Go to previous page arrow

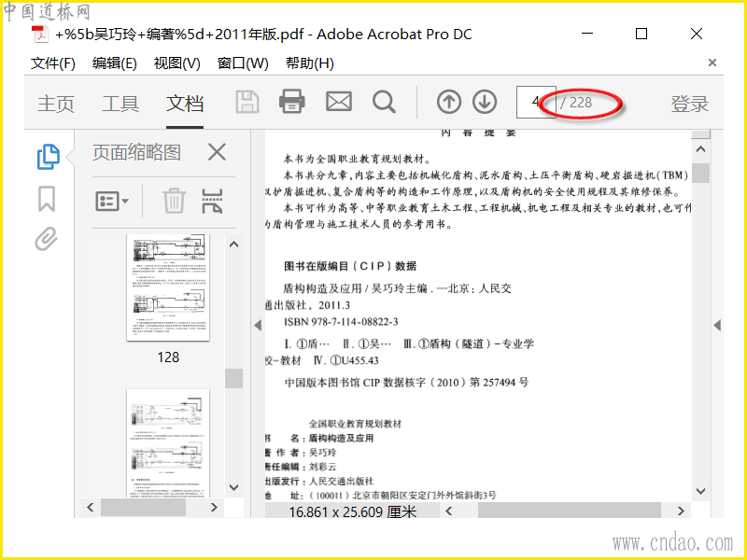(x=449, y=102)
